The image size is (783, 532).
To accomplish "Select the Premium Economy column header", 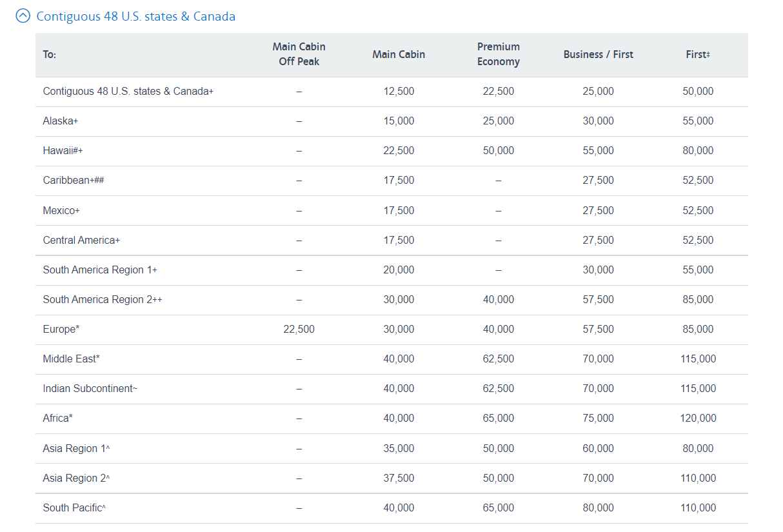I will [x=498, y=54].
